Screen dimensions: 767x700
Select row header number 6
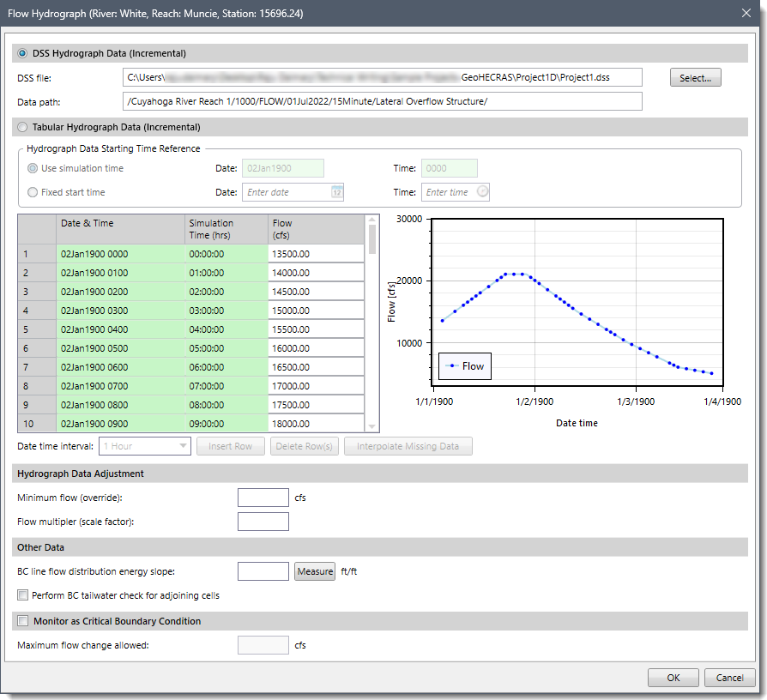click(x=37, y=348)
